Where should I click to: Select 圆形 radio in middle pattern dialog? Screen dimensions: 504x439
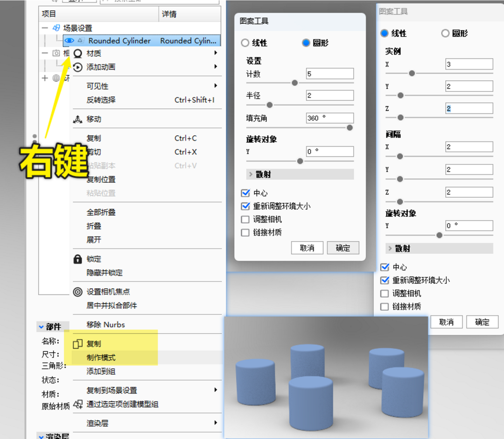[306, 43]
